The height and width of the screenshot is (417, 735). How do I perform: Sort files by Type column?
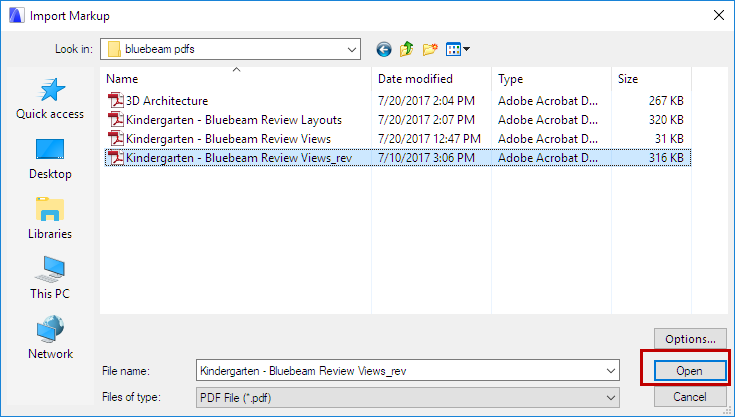click(x=551, y=79)
